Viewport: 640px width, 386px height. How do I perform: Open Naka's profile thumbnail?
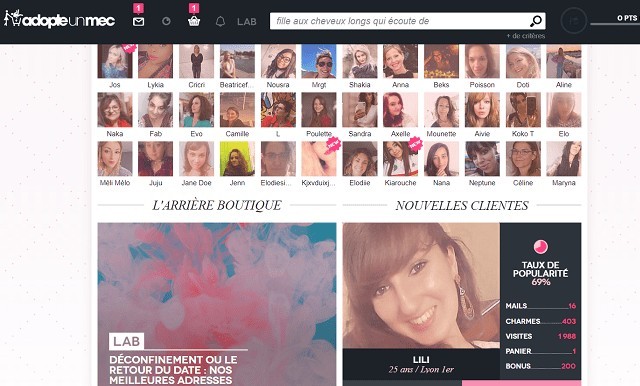click(115, 110)
